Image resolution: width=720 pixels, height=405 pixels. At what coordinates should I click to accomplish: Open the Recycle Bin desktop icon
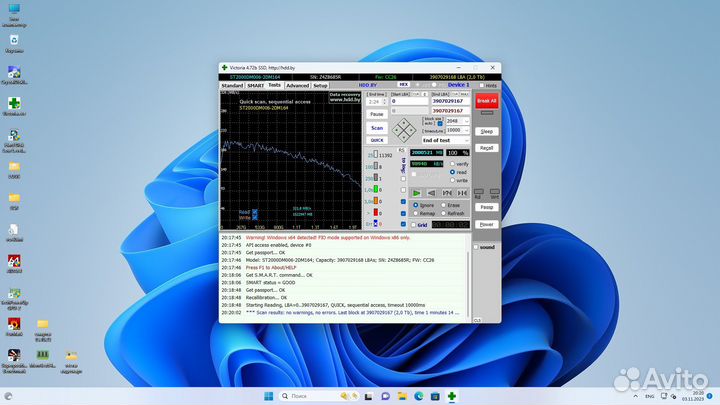click(x=14, y=44)
